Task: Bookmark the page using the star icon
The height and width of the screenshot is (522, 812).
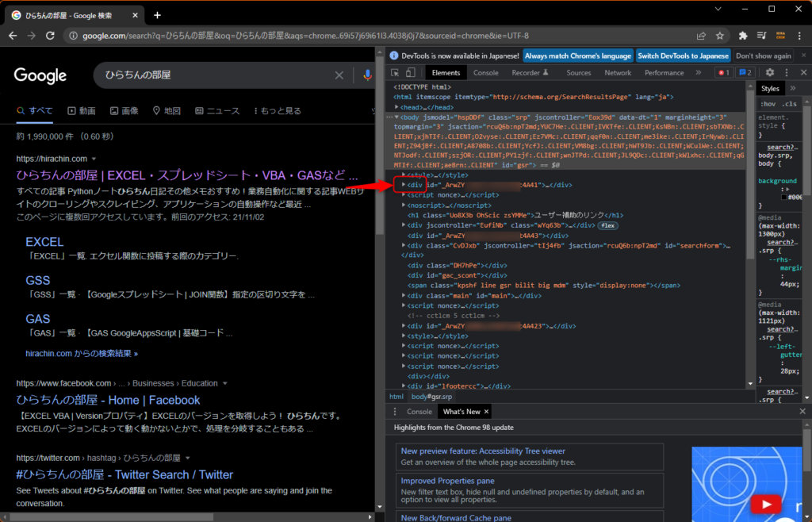Action: click(x=719, y=35)
